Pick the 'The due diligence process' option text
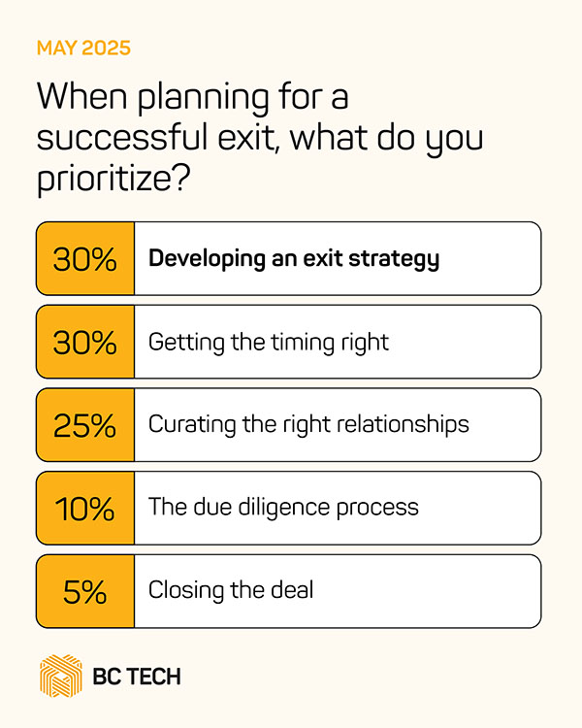Image resolution: width=582 pixels, height=728 pixels. 283,507
